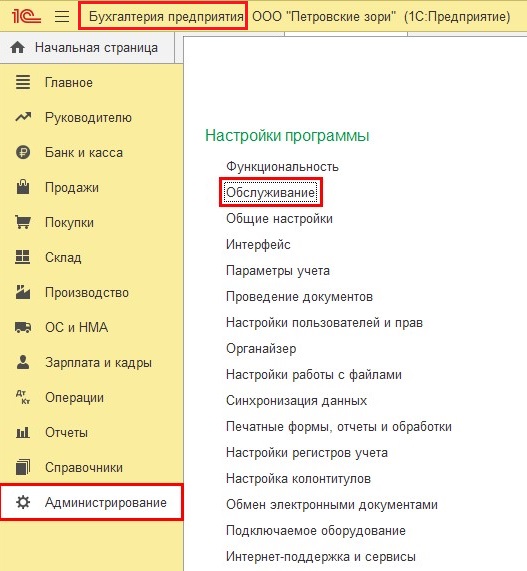Screen dimensions: 527x571
Task: Open Настройки пользователей и прав
Action: pyautogui.click(x=324, y=323)
